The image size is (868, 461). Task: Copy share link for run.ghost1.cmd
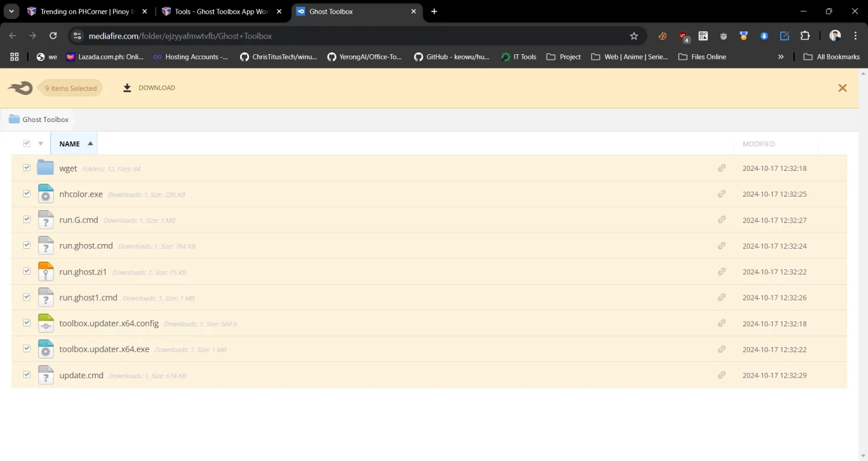(x=722, y=297)
